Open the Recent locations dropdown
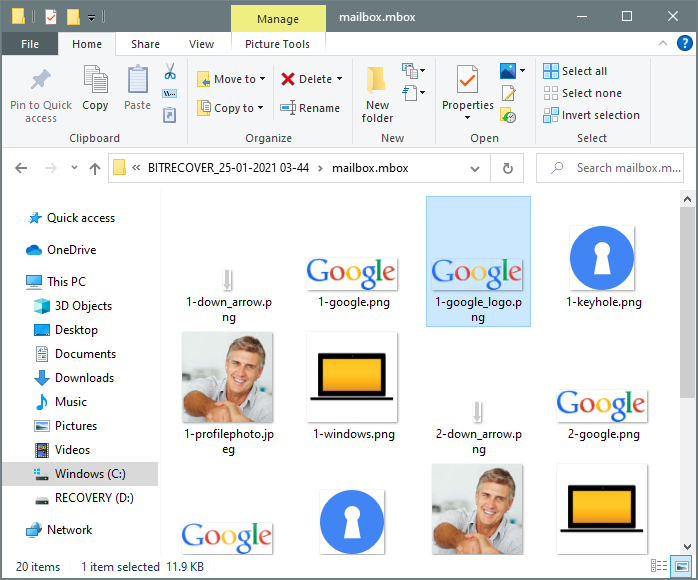The image size is (698, 580). [x=74, y=168]
